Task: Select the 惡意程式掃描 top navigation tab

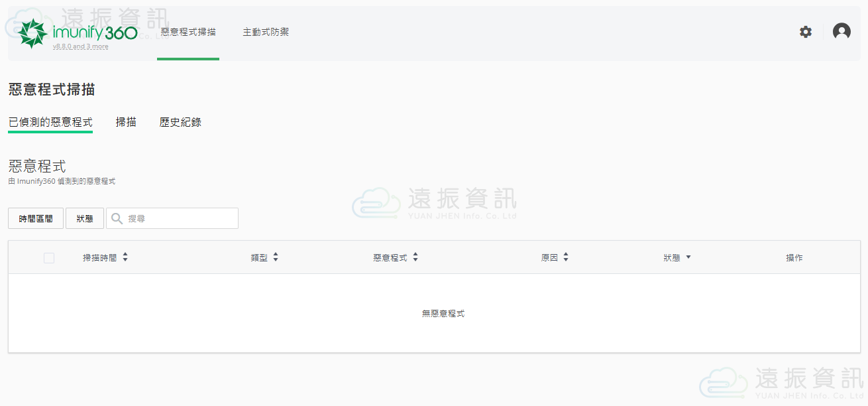Action: tap(188, 32)
